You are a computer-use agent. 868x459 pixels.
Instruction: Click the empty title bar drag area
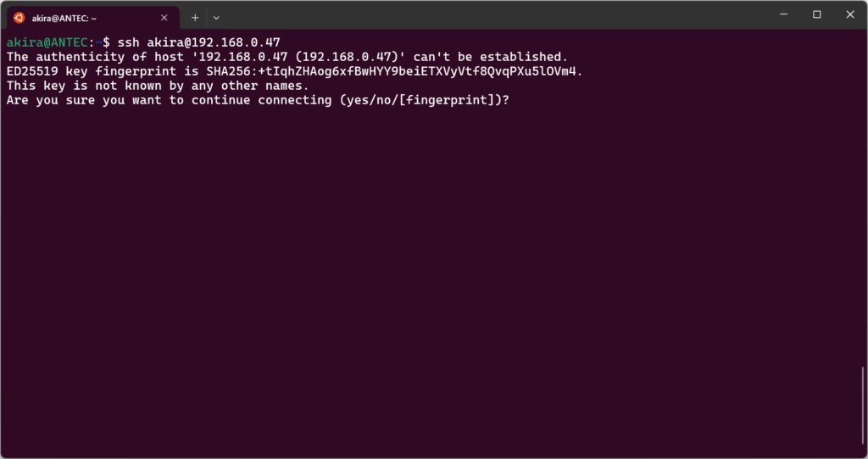pyautogui.click(x=492, y=15)
